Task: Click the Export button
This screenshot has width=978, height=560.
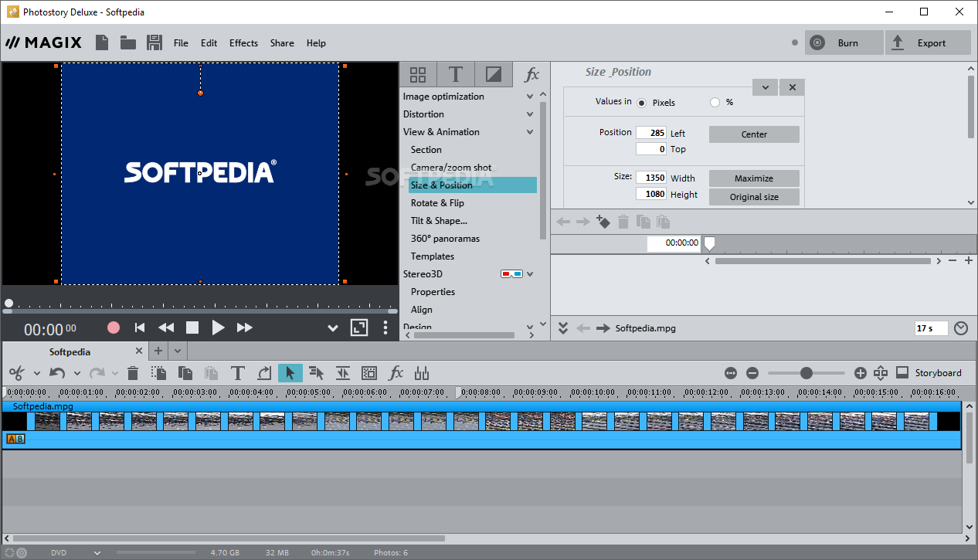Action: pyautogui.click(x=928, y=43)
